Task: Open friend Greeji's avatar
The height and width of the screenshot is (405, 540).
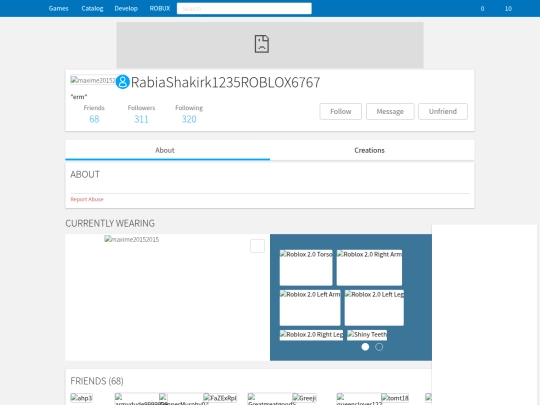Action: pos(304,398)
